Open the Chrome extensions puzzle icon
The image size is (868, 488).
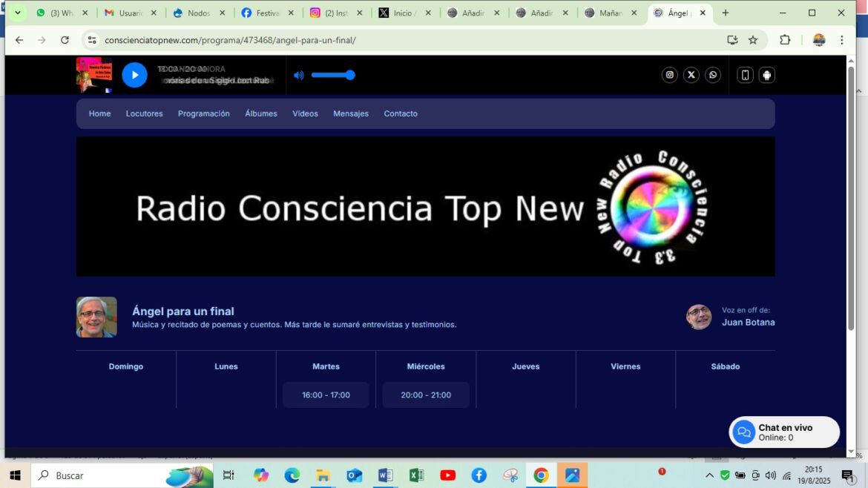click(785, 40)
